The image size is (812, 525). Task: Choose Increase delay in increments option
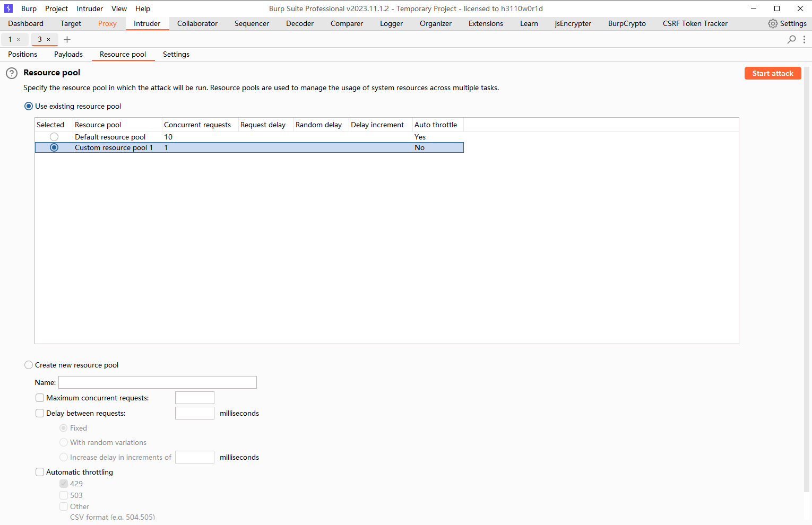(64, 457)
